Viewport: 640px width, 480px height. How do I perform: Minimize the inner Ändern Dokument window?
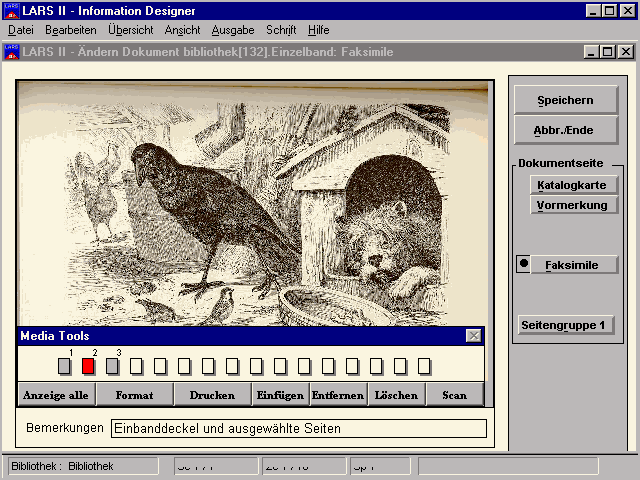click(592, 52)
